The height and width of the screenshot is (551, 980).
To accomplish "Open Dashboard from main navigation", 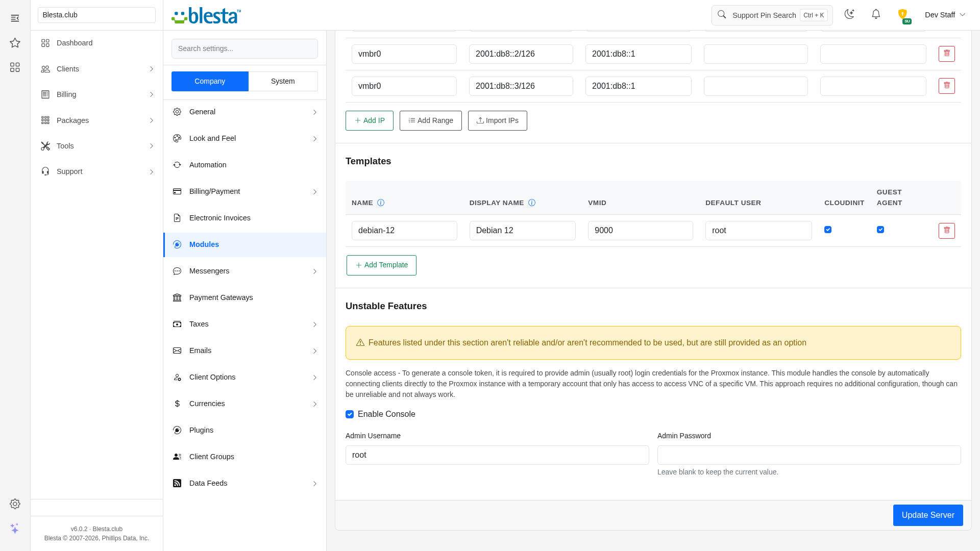I will pos(97,43).
